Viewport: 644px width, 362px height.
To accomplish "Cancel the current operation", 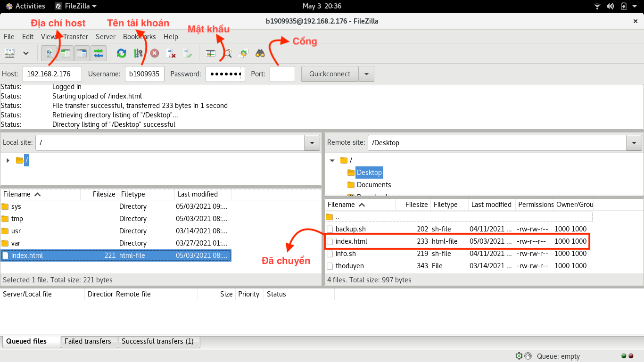I will coord(155,53).
